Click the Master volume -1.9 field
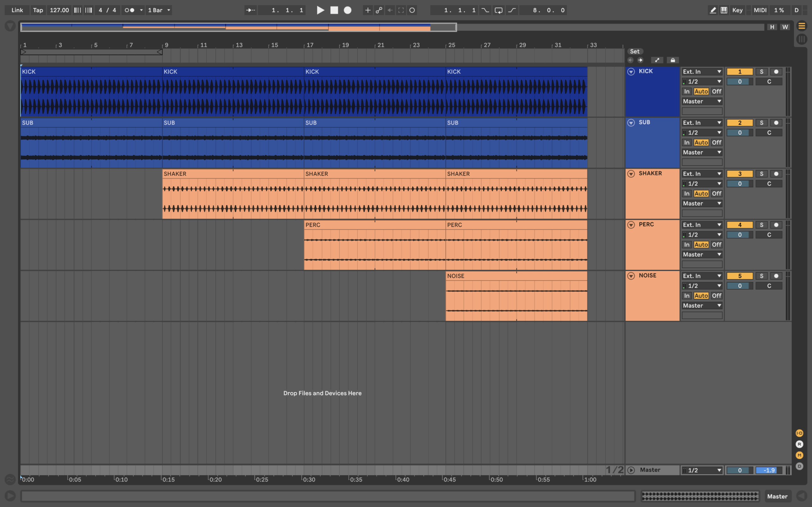Viewport: 812px width, 507px height. click(x=769, y=470)
